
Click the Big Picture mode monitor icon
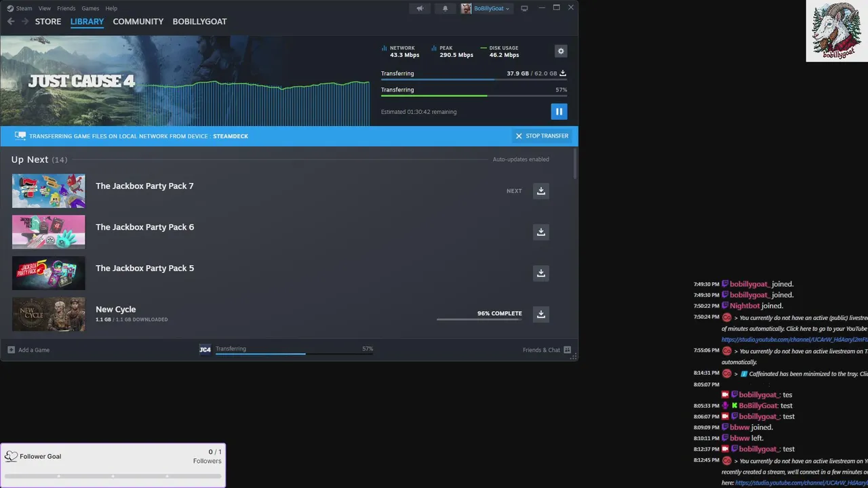[524, 8]
